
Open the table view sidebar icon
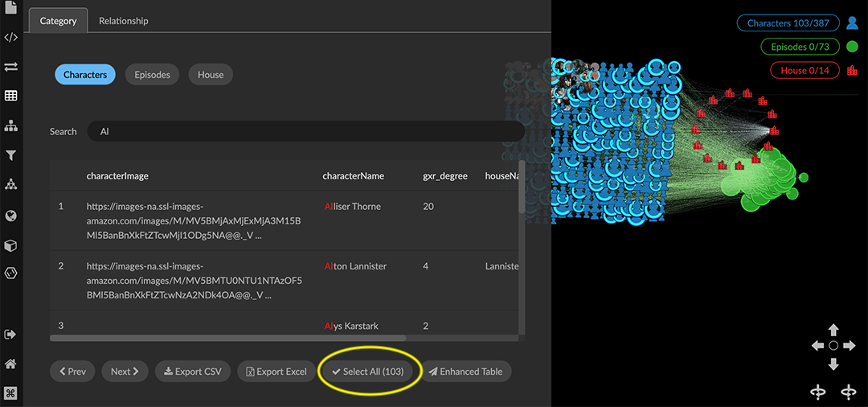(10, 96)
